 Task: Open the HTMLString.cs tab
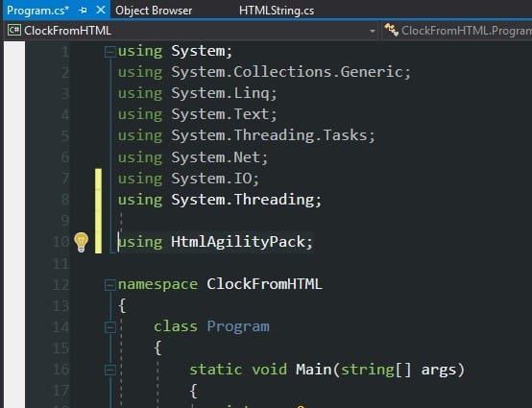pyautogui.click(x=277, y=11)
